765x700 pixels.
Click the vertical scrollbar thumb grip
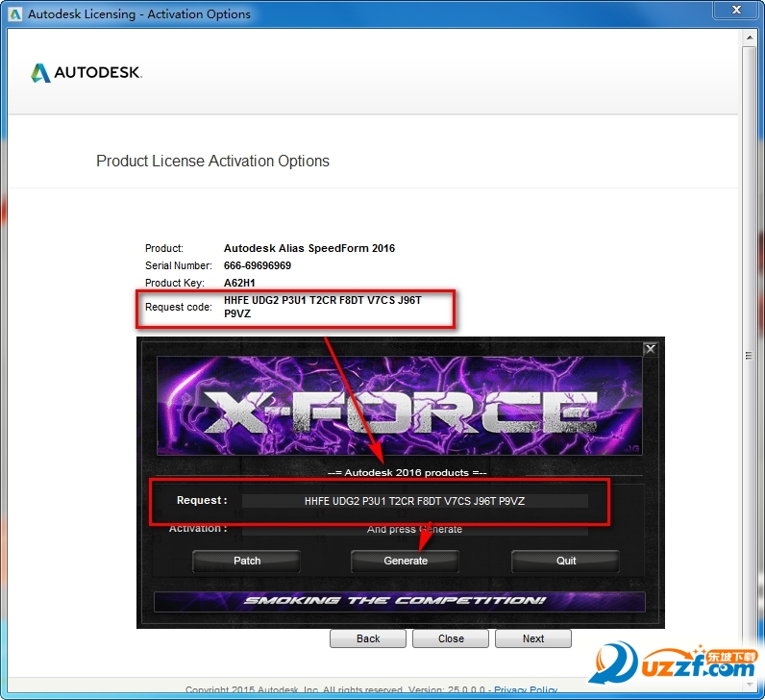749,356
